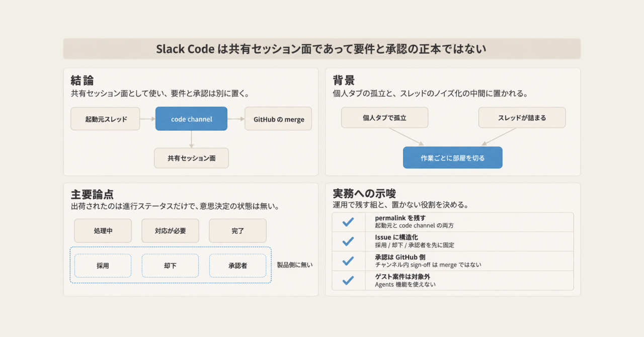Click the text 承認は GitHub 側

coord(400,257)
